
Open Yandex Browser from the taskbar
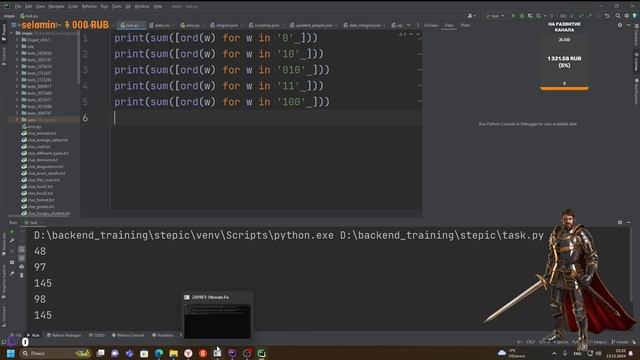pyautogui.click(x=188, y=353)
